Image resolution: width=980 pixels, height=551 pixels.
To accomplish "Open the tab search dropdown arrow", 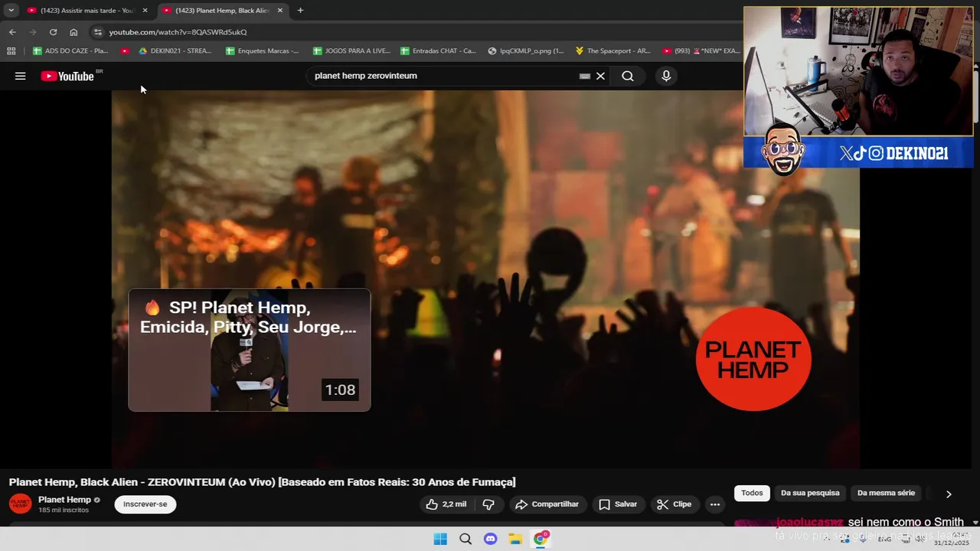I will pyautogui.click(x=11, y=11).
